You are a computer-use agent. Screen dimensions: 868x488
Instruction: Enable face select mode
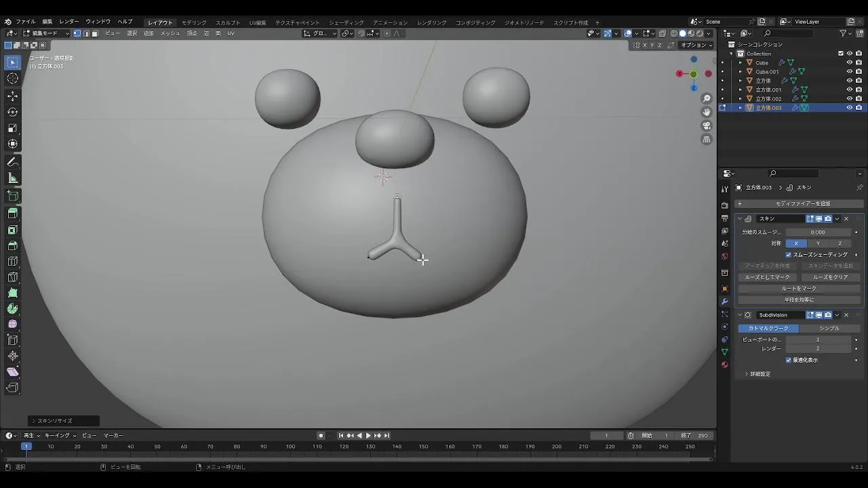[95, 33]
